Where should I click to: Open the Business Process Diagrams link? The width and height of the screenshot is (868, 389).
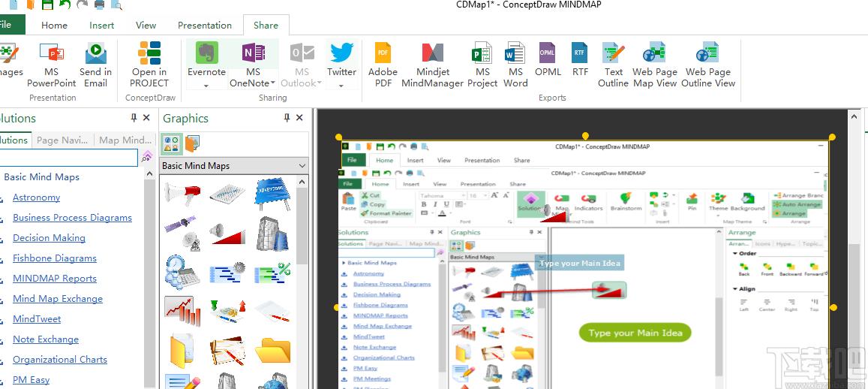(x=73, y=218)
